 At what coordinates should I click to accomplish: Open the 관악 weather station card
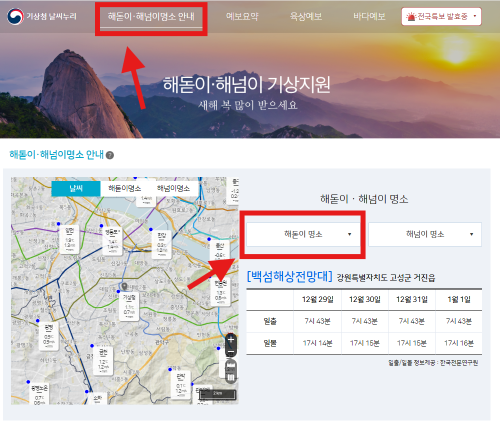tap(180, 385)
